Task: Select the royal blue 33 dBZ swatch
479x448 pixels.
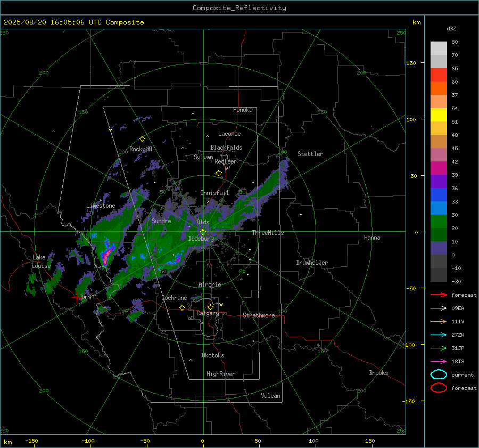Action: [x=439, y=195]
